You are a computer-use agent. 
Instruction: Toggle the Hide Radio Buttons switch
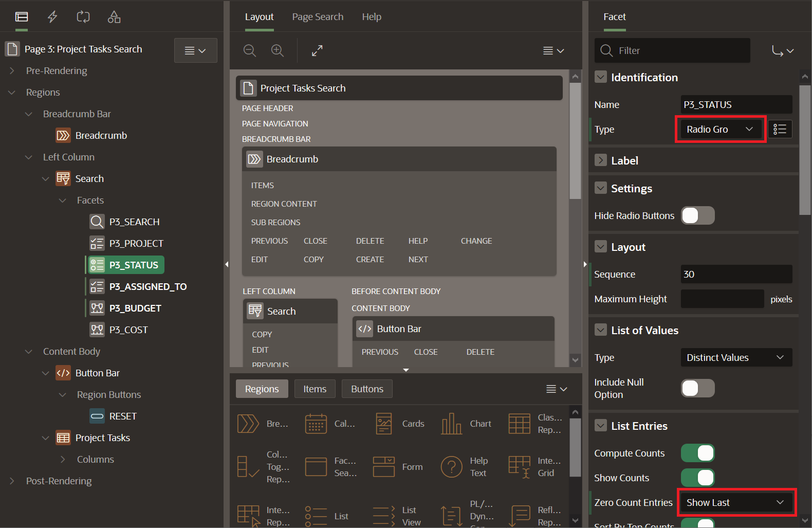(x=698, y=215)
